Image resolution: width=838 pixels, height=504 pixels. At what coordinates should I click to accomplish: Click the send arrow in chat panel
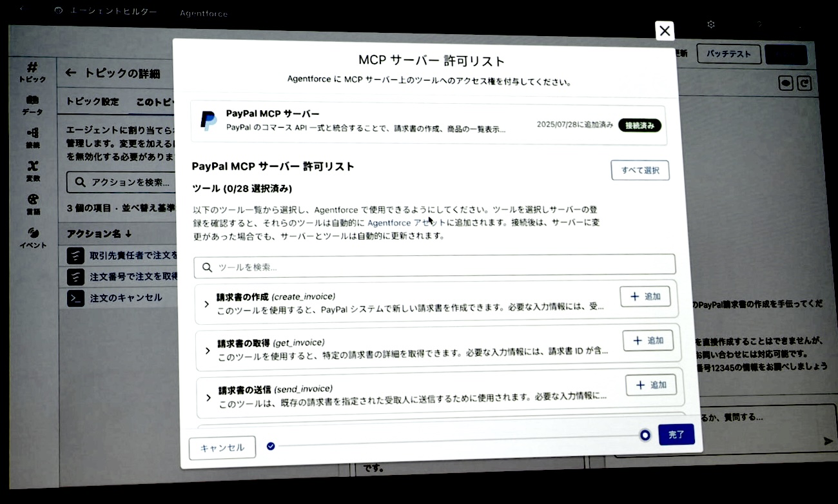(828, 441)
